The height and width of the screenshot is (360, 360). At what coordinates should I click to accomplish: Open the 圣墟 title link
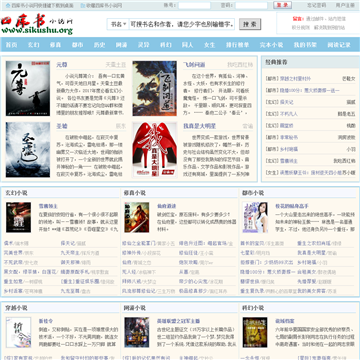pyautogui.click(x=62, y=126)
